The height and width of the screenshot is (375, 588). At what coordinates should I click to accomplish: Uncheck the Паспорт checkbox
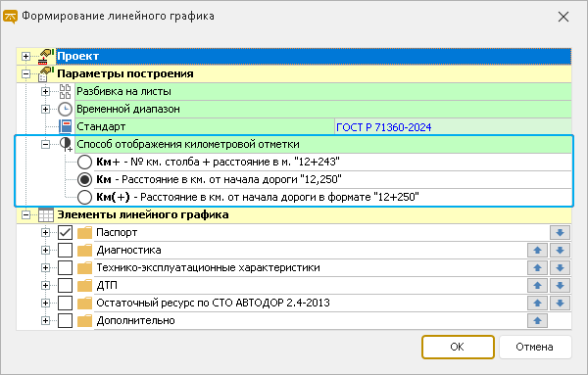(x=66, y=233)
